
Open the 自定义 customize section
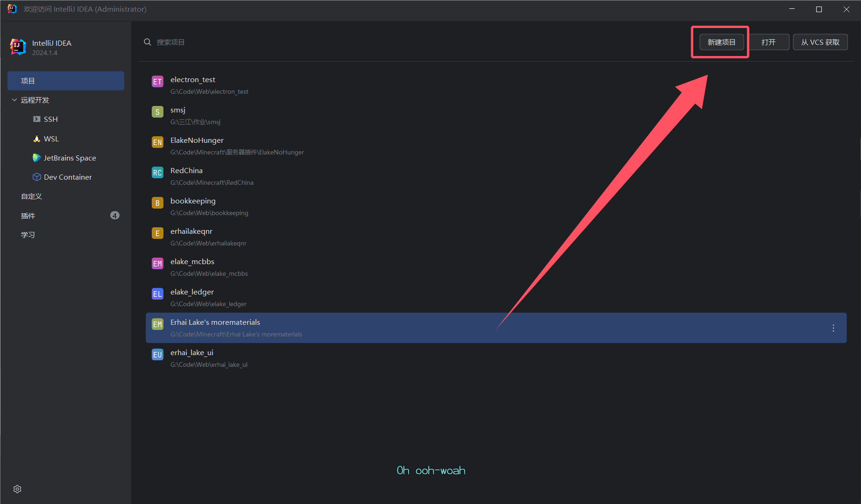coord(31,196)
